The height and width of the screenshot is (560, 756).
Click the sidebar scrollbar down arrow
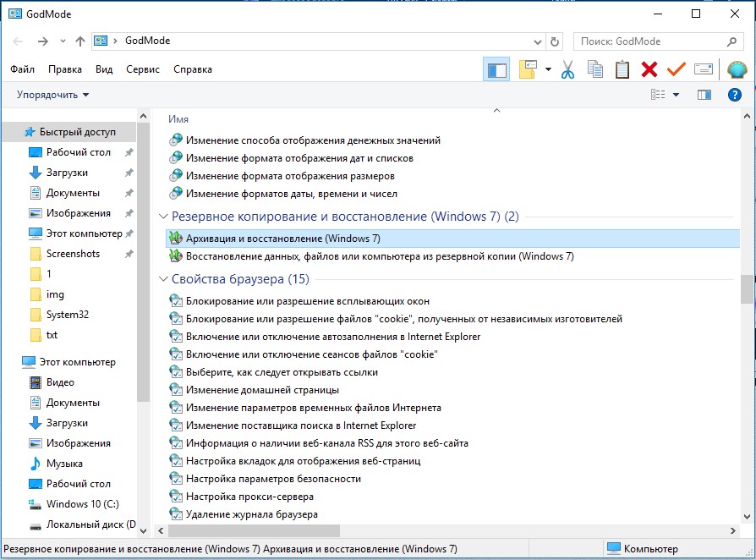pyautogui.click(x=143, y=530)
